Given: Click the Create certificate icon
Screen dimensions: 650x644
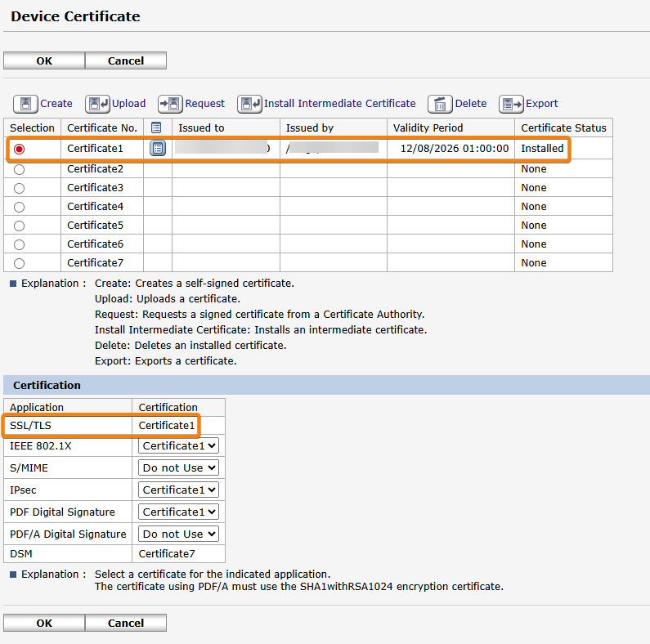Looking at the screenshot, I should [x=25, y=104].
